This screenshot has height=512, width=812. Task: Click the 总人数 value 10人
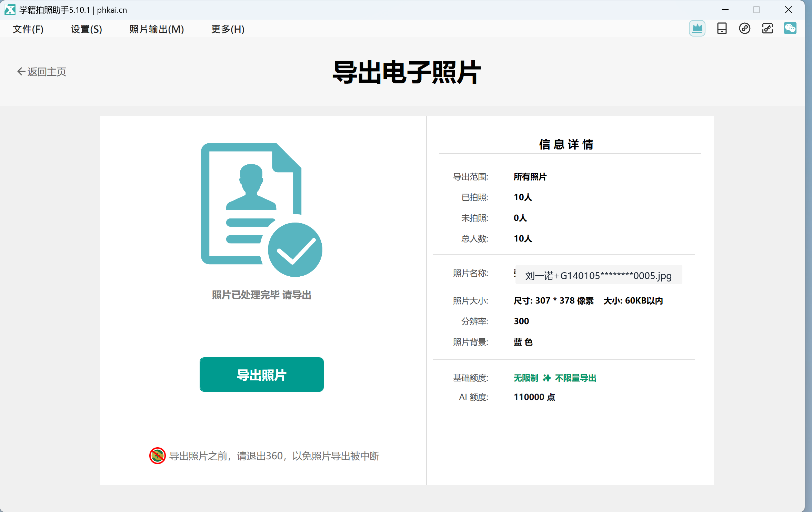523,238
